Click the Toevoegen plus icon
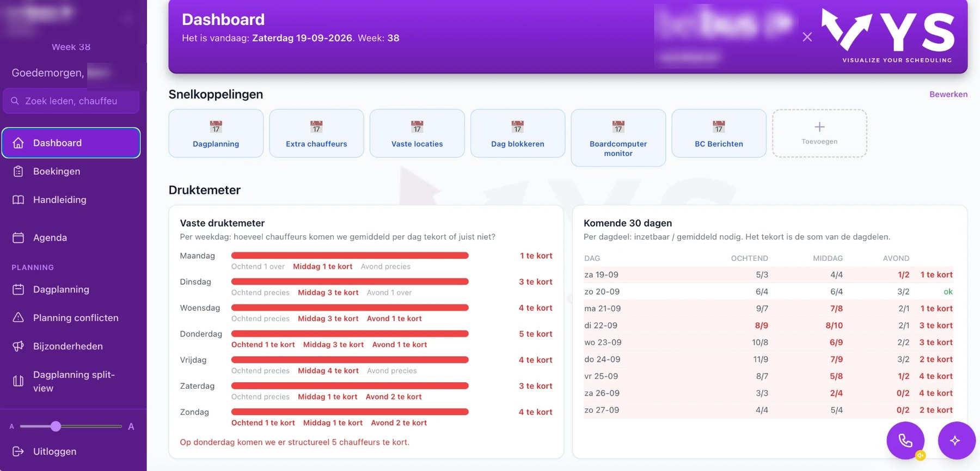 tap(819, 127)
